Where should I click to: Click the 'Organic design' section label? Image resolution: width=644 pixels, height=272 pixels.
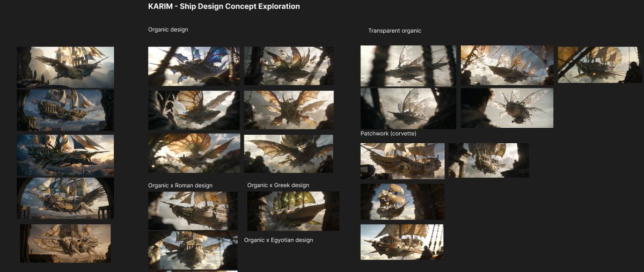click(168, 30)
